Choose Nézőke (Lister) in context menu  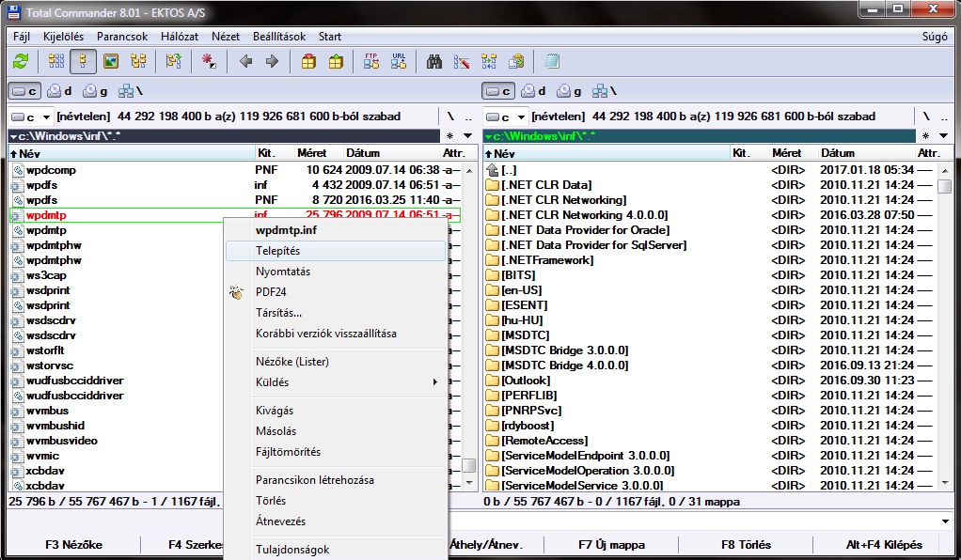click(x=336, y=362)
